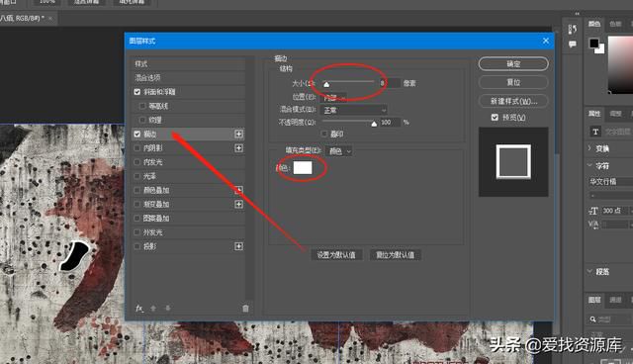Open the 混合模式 dropdown showing 正常
Image resolution: width=633 pixels, height=364 pixels.
click(x=354, y=110)
